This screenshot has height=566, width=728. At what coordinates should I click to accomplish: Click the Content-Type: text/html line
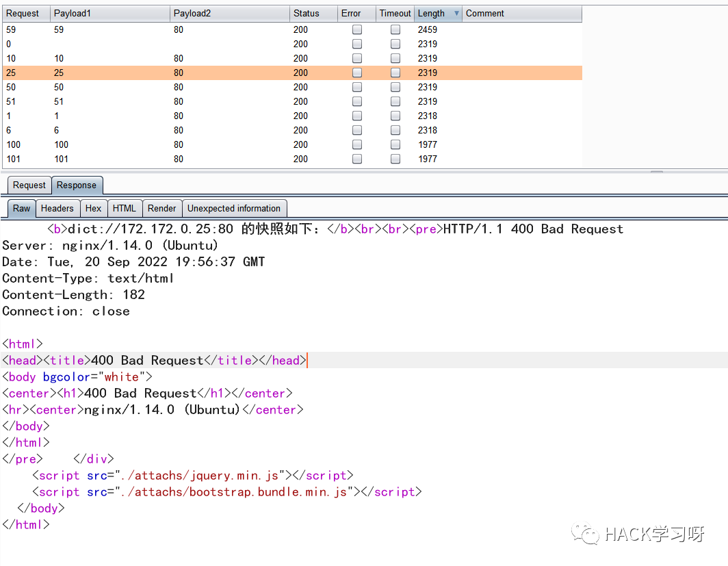pos(88,279)
